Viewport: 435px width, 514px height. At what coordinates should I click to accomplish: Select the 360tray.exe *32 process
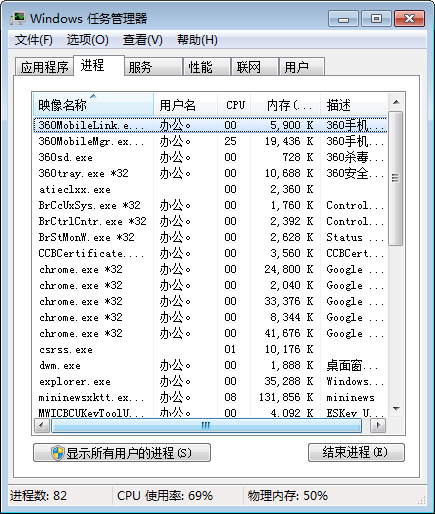210,173
